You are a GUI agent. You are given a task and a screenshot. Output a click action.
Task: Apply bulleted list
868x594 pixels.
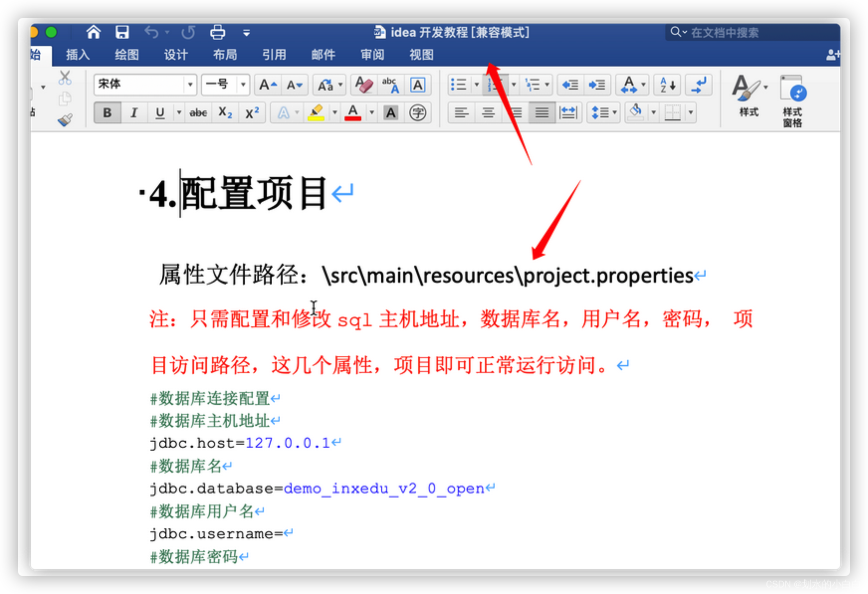458,85
